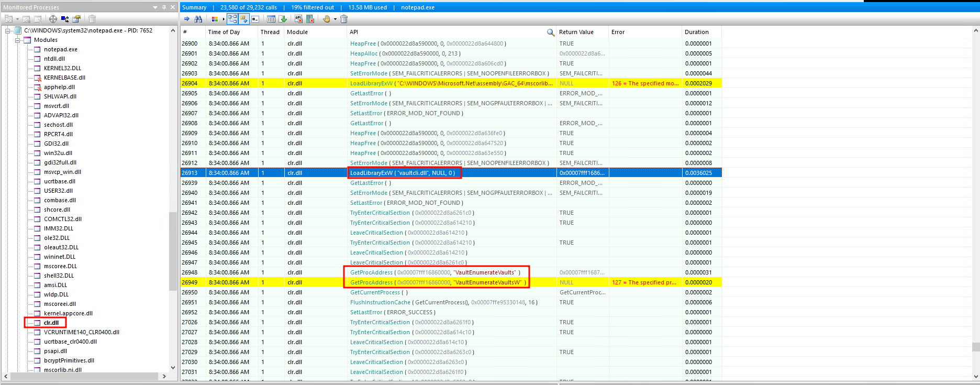Sort by the Error column header
The width and height of the screenshot is (980, 385).
[645, 32]
